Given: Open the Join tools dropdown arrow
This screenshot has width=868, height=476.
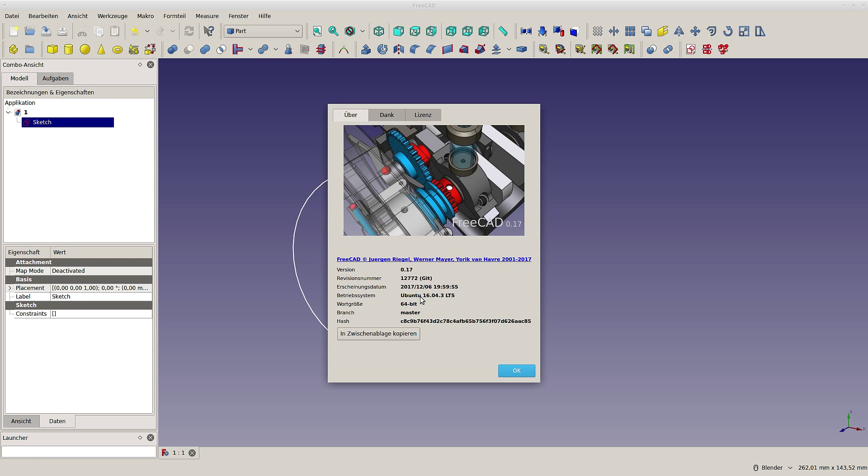Looking at the screenshot, I should 250,49.
